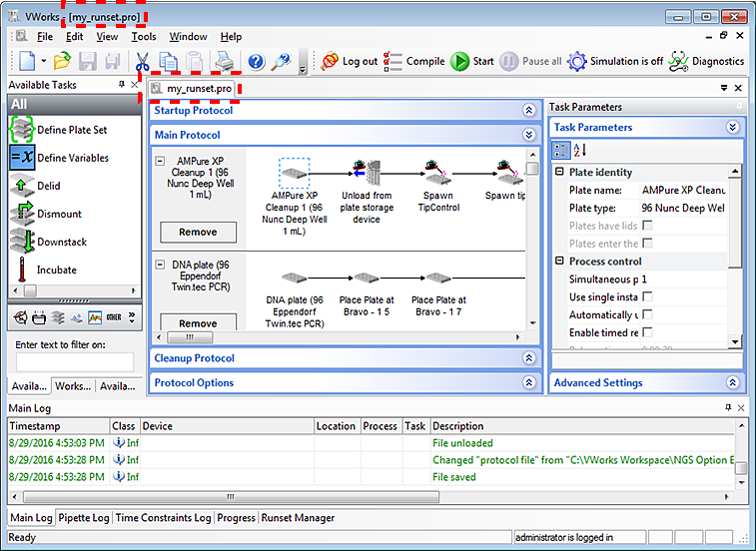Expand the Startup Protocol section
The image size is (756, 551).
pos(529,111)
